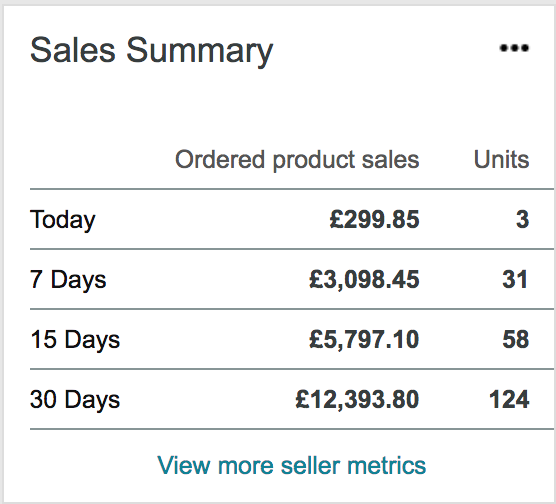Click the 7-day units count 31
The width and height of the screenshot is (556, 504).
pos(515,279)
